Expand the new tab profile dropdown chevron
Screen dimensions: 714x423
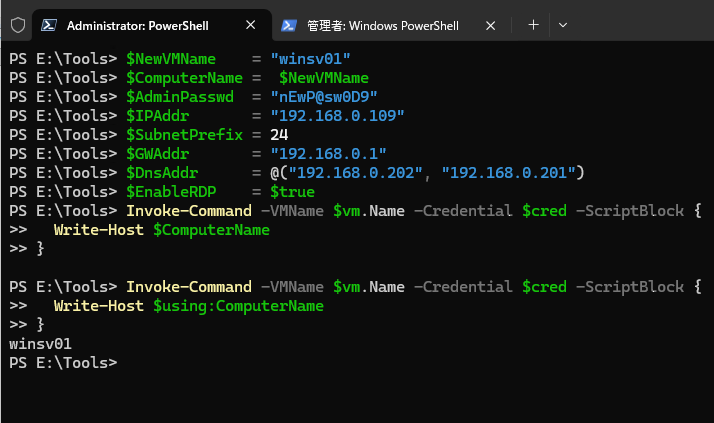(563, 25)
